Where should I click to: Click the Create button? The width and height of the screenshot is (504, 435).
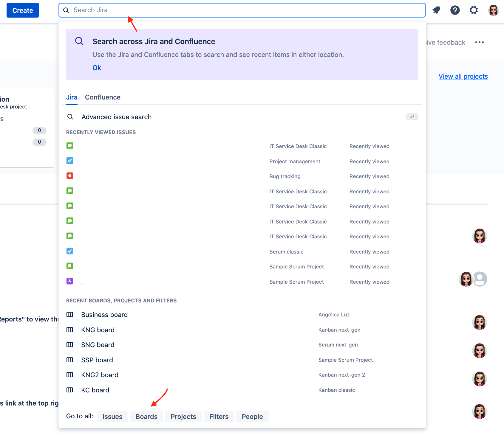(x=22, y=10)
